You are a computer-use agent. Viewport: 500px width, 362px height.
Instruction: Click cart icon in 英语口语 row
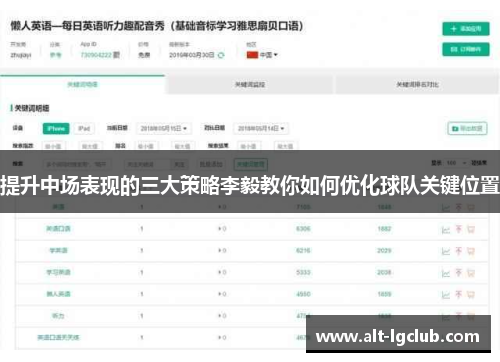[471, 229]
